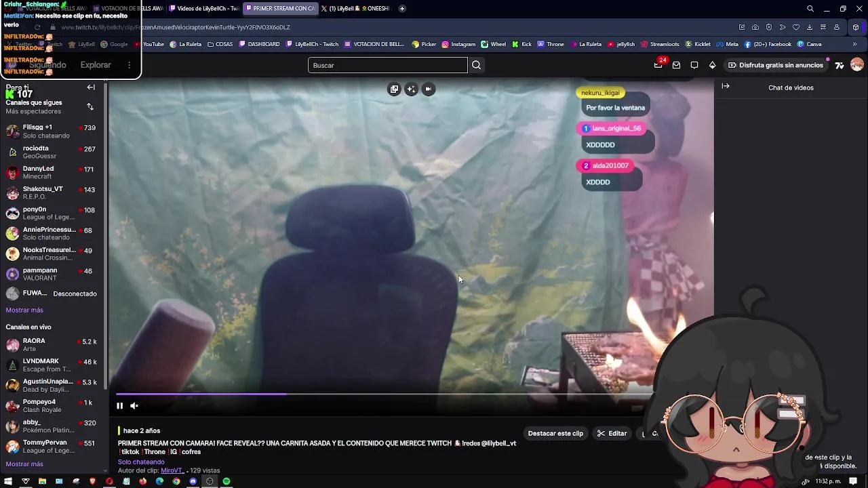Open the COSAS bookmark folder

coord(220,44)
